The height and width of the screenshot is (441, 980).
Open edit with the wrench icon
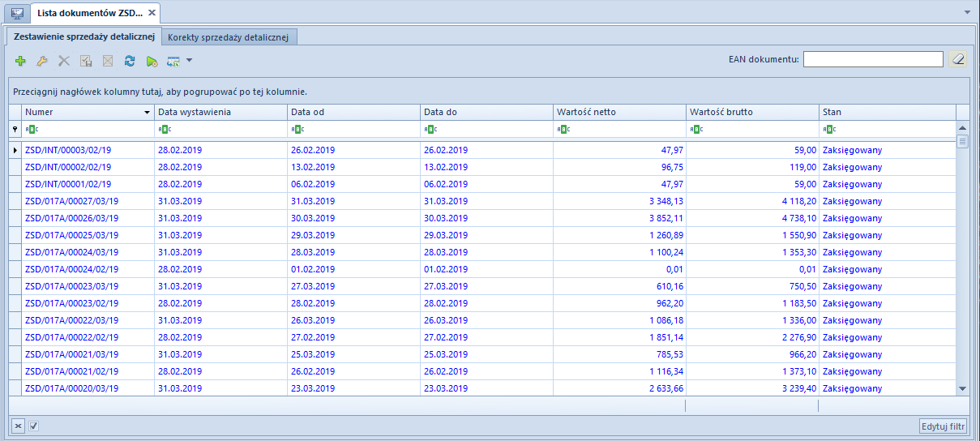[x=42, y=61]
